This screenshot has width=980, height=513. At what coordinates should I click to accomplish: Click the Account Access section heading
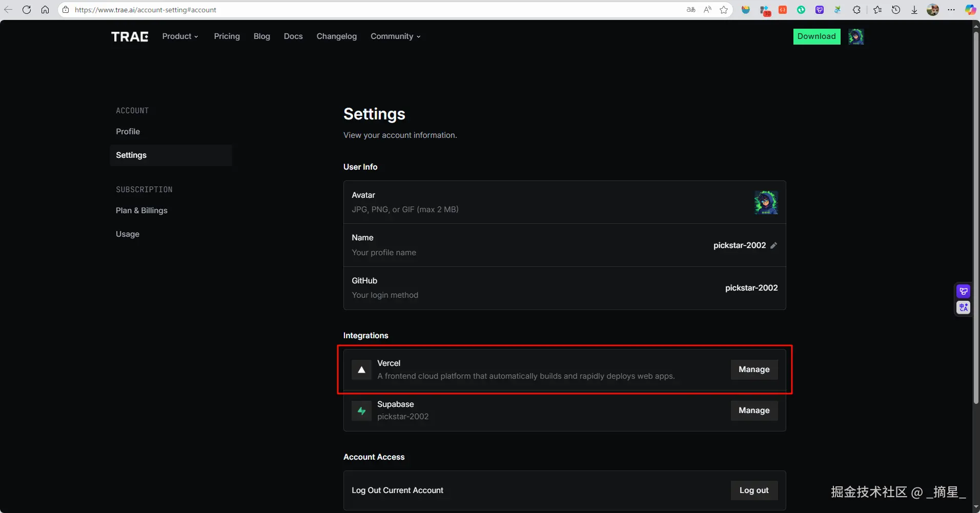[x=374, y=457]
